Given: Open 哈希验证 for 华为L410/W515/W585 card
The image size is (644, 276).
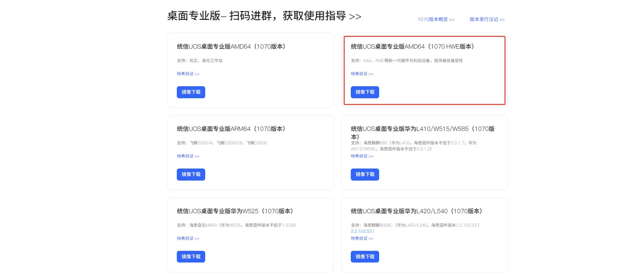Looking at the screenshot, I should tap(362, 156).
